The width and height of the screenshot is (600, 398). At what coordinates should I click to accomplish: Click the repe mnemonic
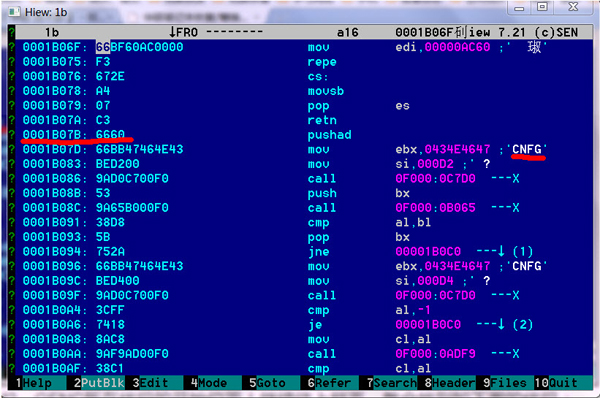(322, 62)
